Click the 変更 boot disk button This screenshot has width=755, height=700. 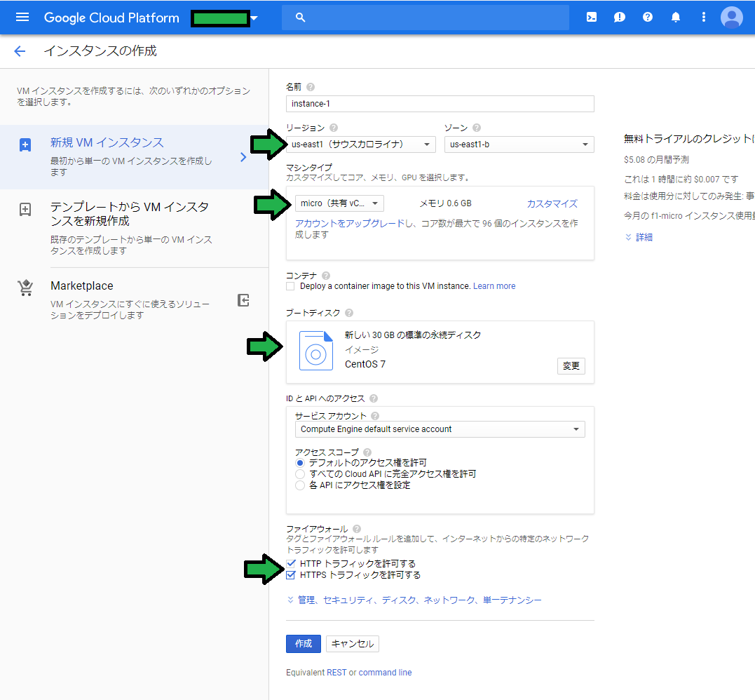571,366
